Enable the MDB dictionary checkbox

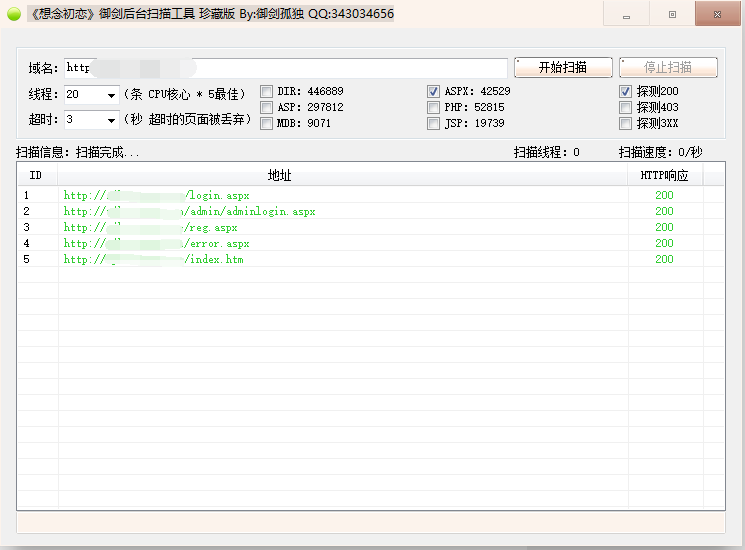(267, 124)
